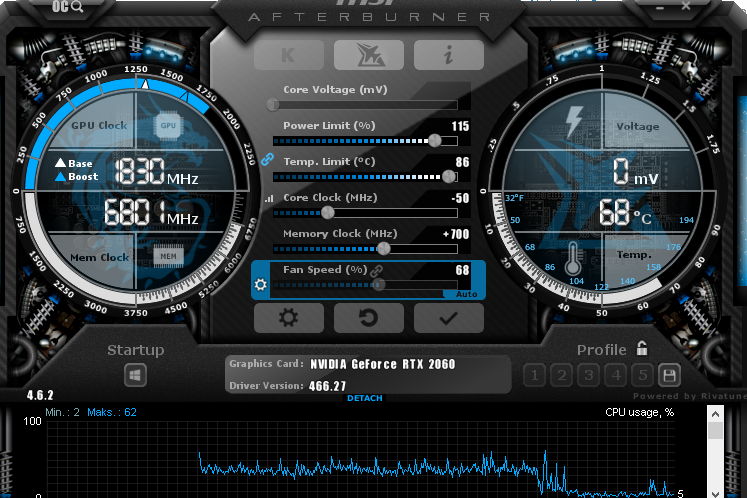Click the MSI dragon logo button

[369, 55]
